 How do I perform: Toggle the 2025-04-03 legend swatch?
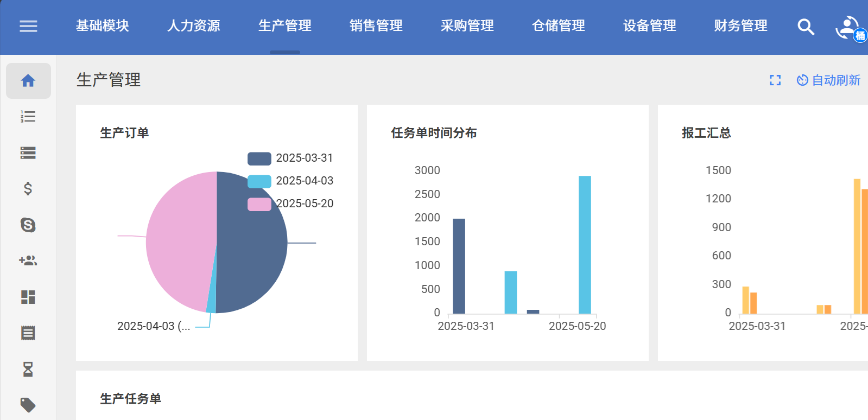(259, 181)
